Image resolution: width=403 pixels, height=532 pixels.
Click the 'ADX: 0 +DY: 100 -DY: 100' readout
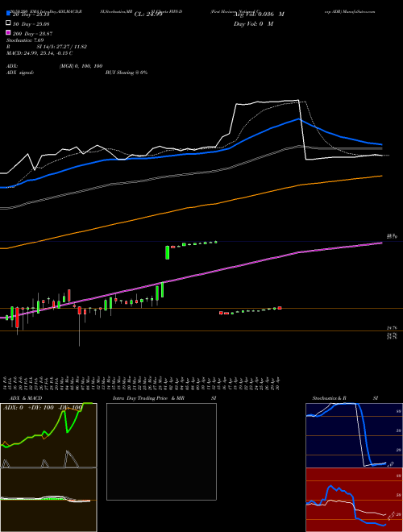click(x=43, y=408)
